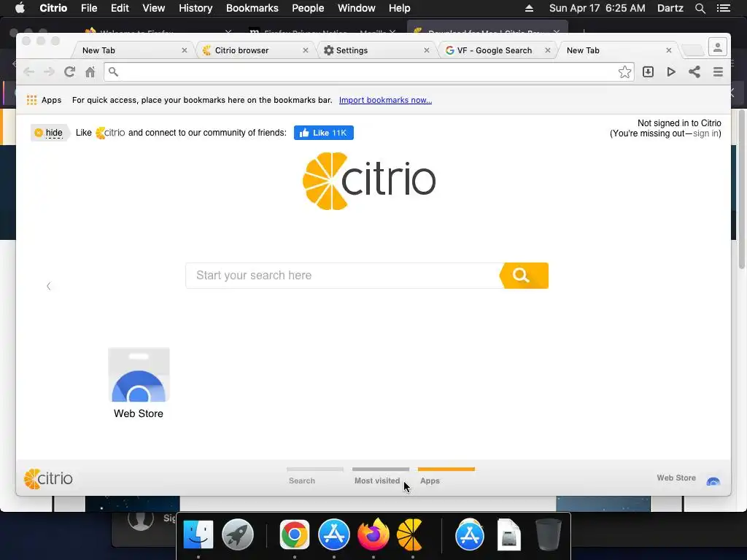Open the Bookmarks menu
Image resolution: width=747 pixels, height=560 pixels.
pos(252,8)
